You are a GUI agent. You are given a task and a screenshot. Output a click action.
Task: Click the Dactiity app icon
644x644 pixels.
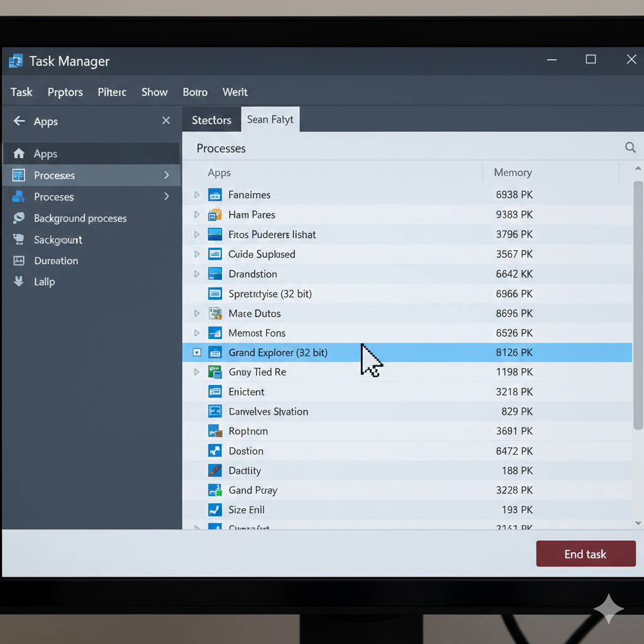[215, 470]
